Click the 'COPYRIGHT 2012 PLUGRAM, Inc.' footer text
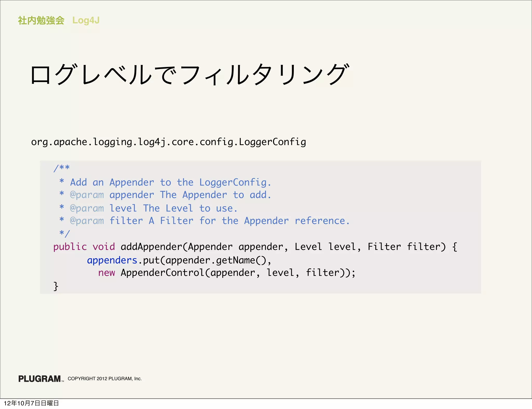Image resolution: width=532 pixels, height=409 pixels. (x=105, y=379)
